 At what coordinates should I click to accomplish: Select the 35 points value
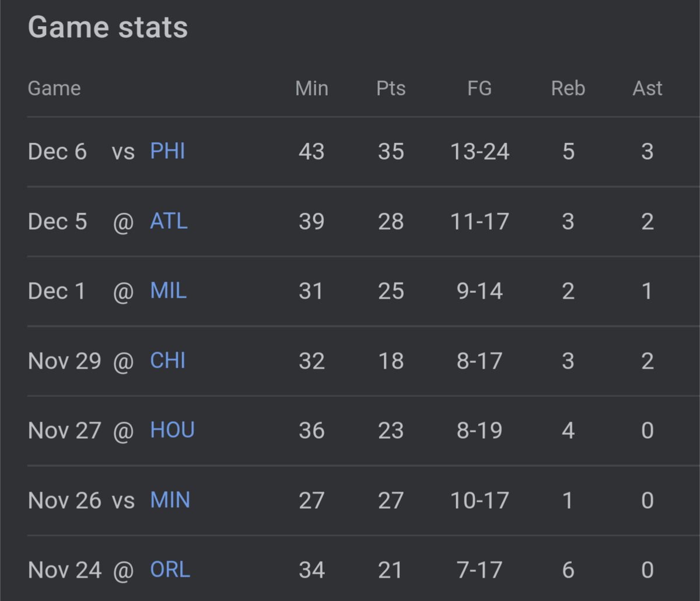pyautogui.click(x=391, y=152)
